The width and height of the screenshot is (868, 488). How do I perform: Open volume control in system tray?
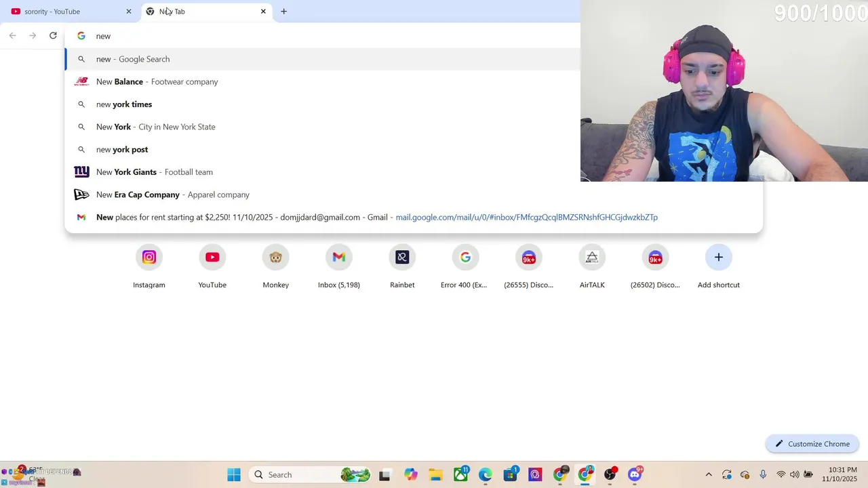(794, 474)
